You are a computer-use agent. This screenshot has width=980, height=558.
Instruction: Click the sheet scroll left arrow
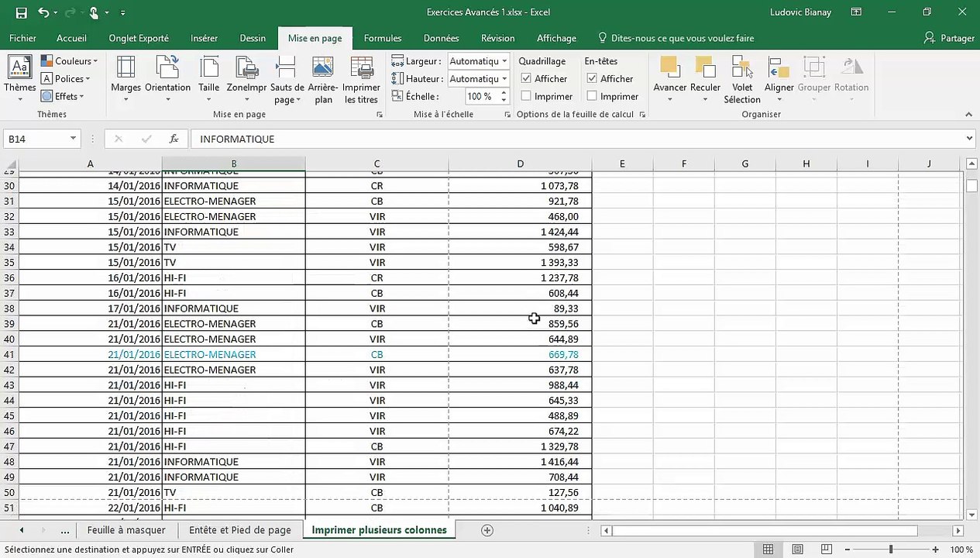coord(22,530)
